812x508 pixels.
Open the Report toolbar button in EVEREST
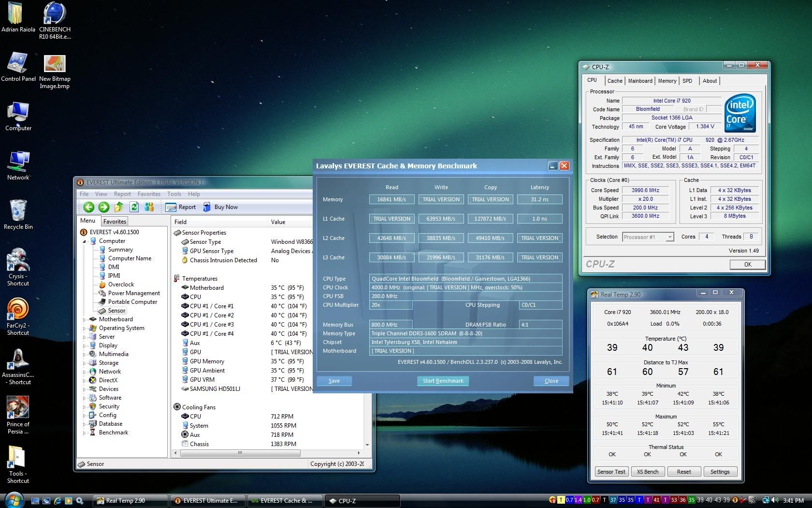pos(181,207)
